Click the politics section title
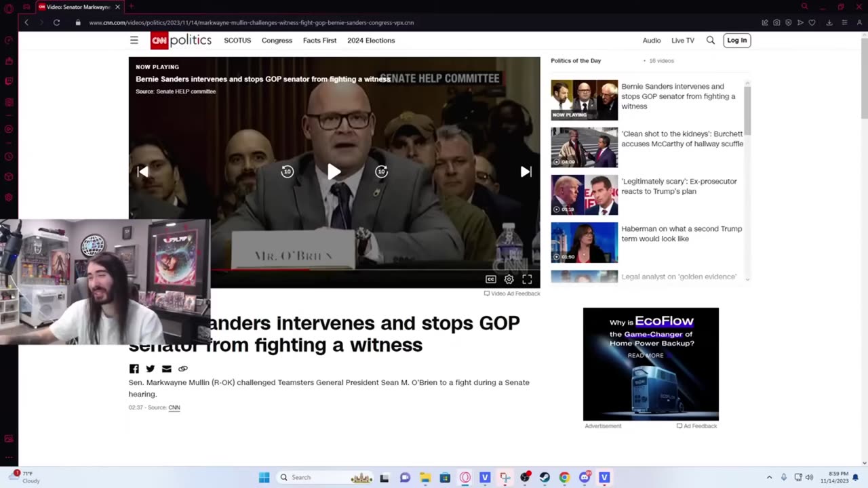868x488 pixels. pyautogui.click(x=191, y=40)
